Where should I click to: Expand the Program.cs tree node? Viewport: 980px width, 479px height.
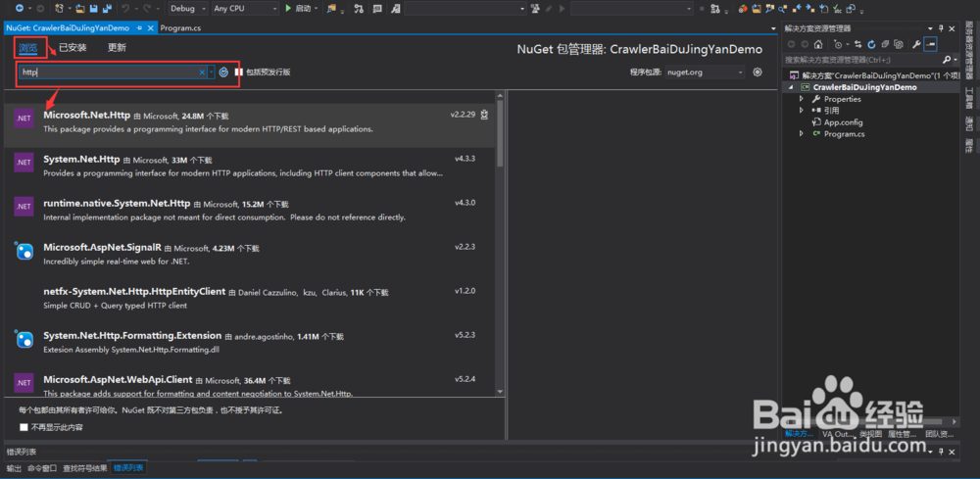pyautogui.click(x=802, y=134)
